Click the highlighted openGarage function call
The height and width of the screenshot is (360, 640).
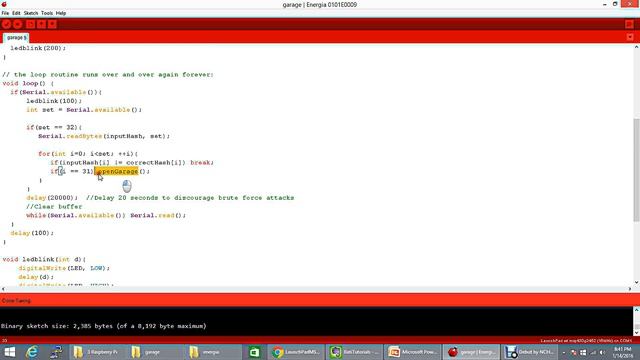pos(117,171)
